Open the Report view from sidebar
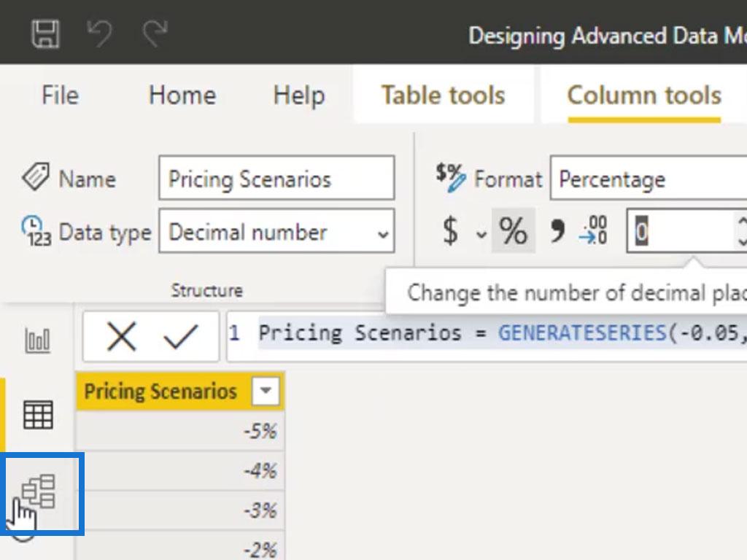Viewport: 747px width, 560px height. (x=38, y=340)
